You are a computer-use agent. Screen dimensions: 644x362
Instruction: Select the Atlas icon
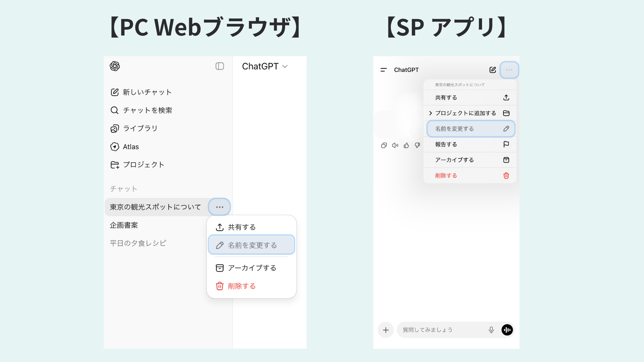pyautogui.click(x=114, y=146)
